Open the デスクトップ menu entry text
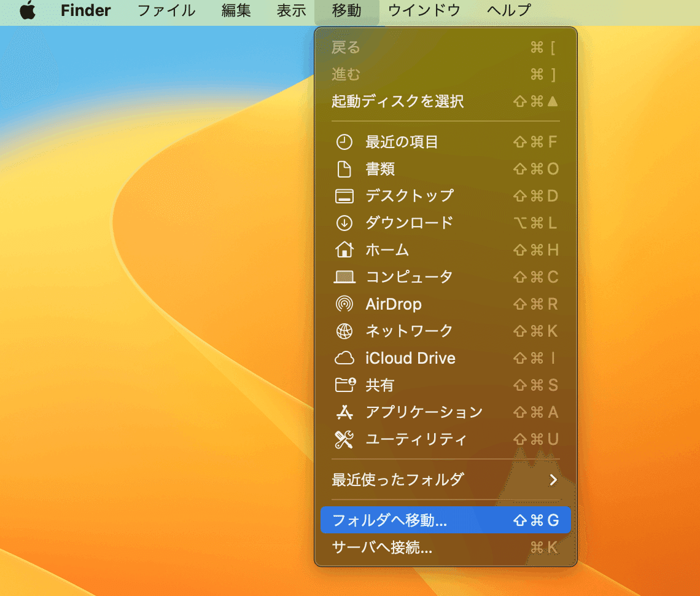Screen dimensions: 700x596 (410, 196)
